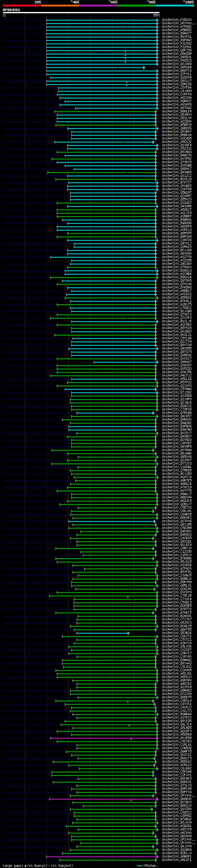197x868 pixels.
Task: Open hit UniRef100_O98447
Action: pyautogui.click(x=177, y=362)
